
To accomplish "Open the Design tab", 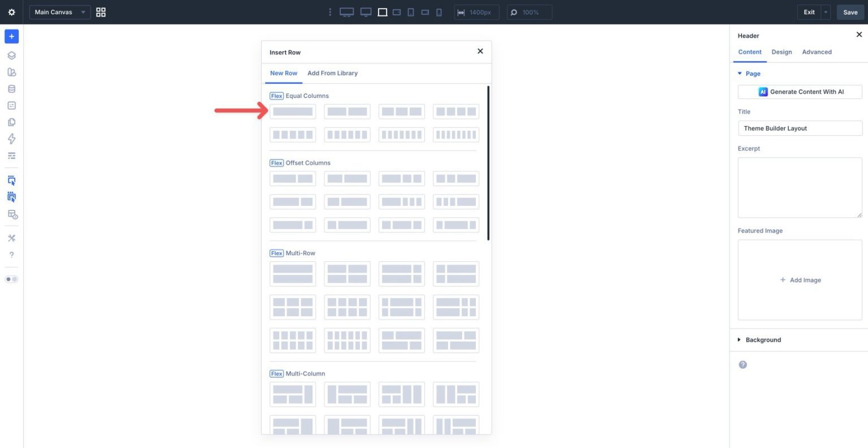I will 782,52.
